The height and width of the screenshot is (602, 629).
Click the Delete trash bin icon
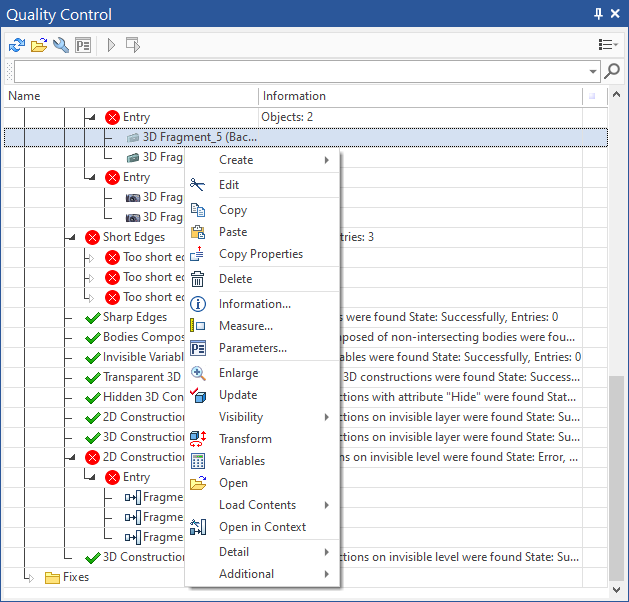coord(197,279)
